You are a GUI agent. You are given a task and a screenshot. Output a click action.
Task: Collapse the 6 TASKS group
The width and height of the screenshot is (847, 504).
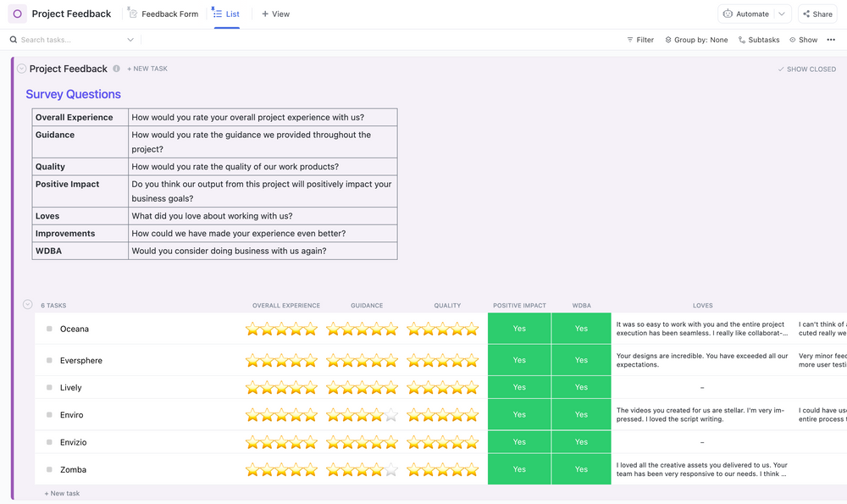coord(27,305)
